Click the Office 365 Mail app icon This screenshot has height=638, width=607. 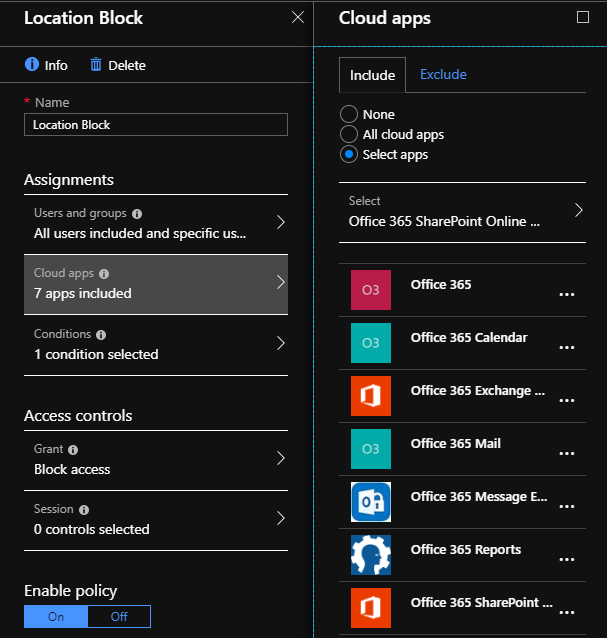[x=371, y=449]
